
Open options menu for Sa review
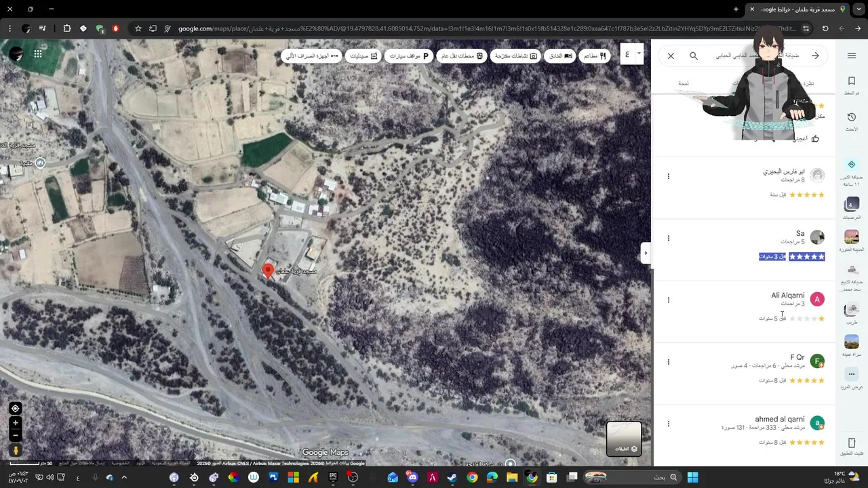[668, 238]
